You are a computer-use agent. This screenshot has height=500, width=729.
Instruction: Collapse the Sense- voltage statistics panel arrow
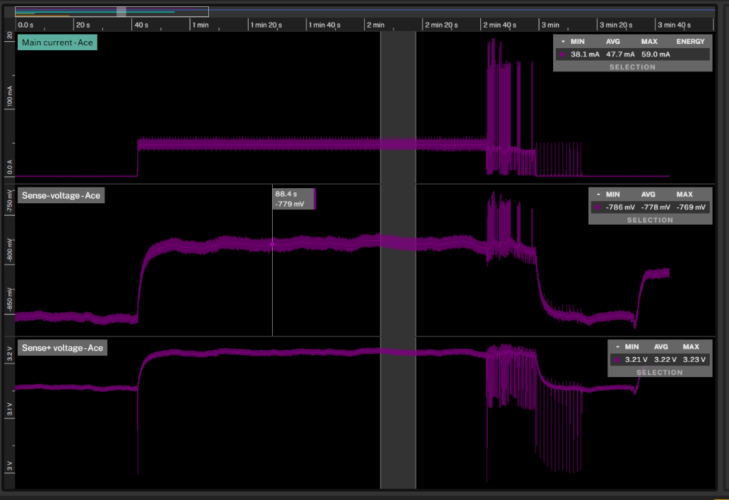(x=597, y=193)
